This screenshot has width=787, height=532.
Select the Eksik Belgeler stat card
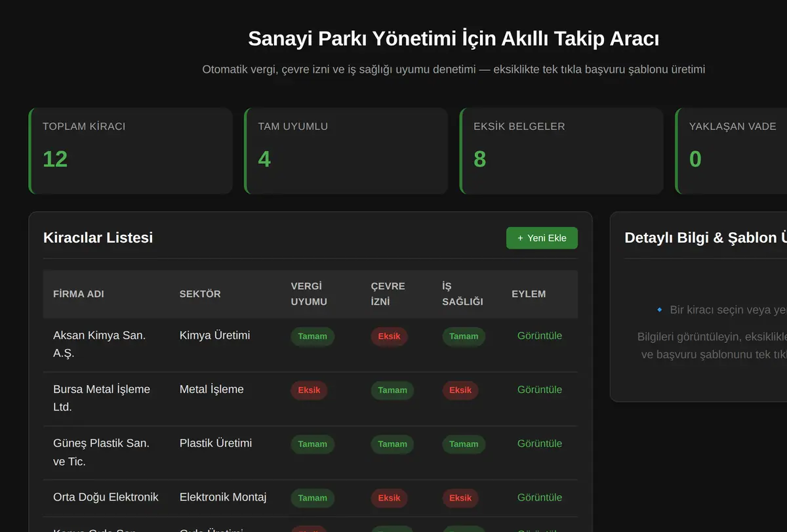[x=561, y=151]
